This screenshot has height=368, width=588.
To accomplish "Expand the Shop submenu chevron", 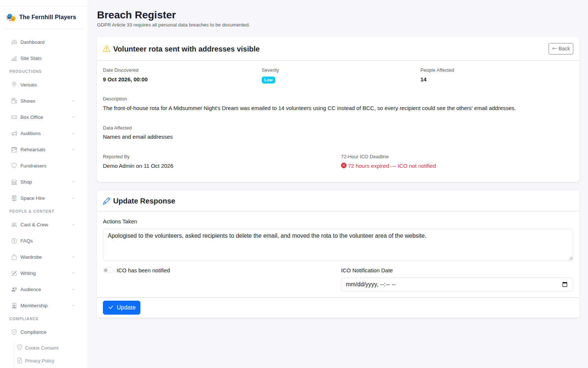I will tap(73, 182).
